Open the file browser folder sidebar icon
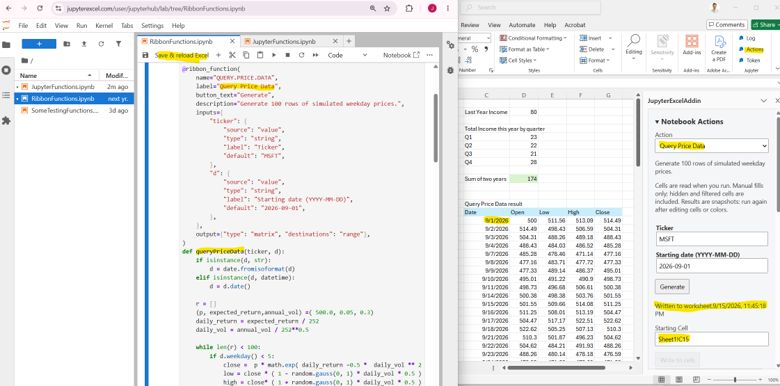The image size is (780, 386). click(6, 45)
